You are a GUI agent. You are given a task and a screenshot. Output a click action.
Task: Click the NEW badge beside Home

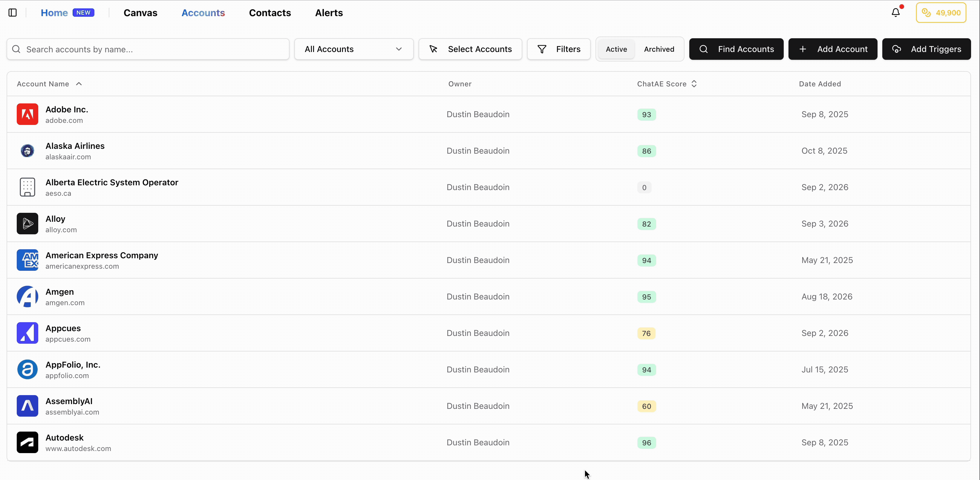pos(83,13)
